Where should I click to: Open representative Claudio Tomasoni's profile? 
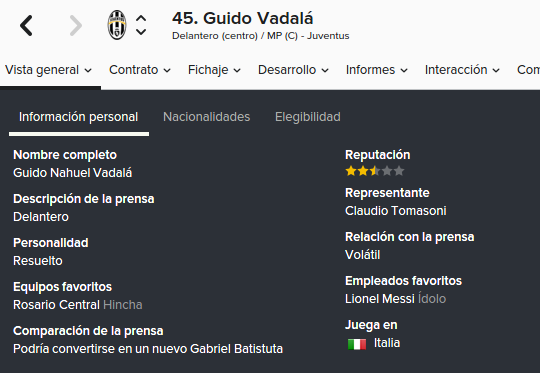(396, 211)
